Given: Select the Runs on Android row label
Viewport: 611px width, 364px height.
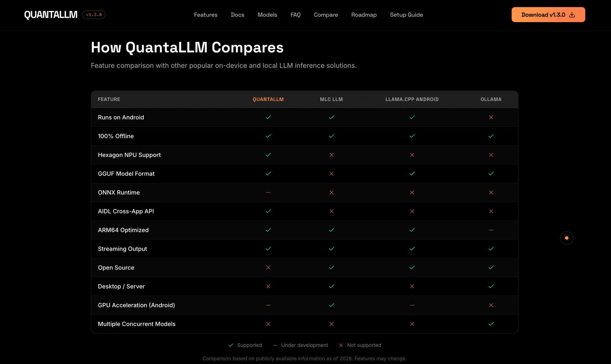Looking at the screenshot, I should [x=121, y=117].
